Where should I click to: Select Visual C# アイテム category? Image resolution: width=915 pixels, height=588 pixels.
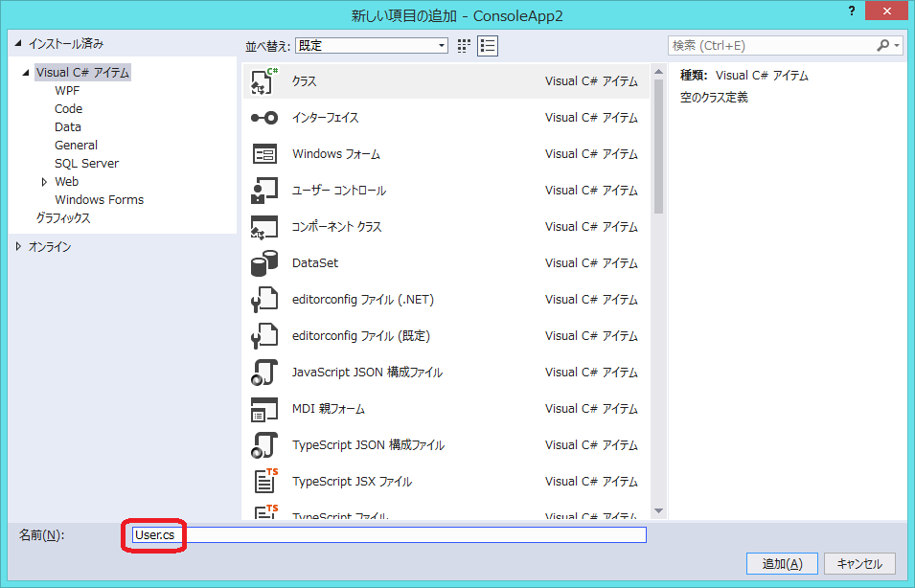click(x=82, y=73)
